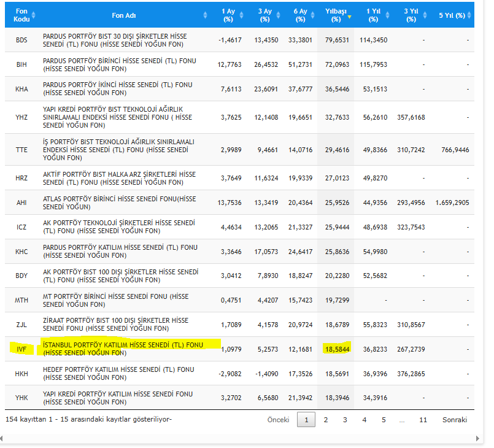
Task: Click 5 Yıl value 1.659,2905
Action: (x=452, y=203)
